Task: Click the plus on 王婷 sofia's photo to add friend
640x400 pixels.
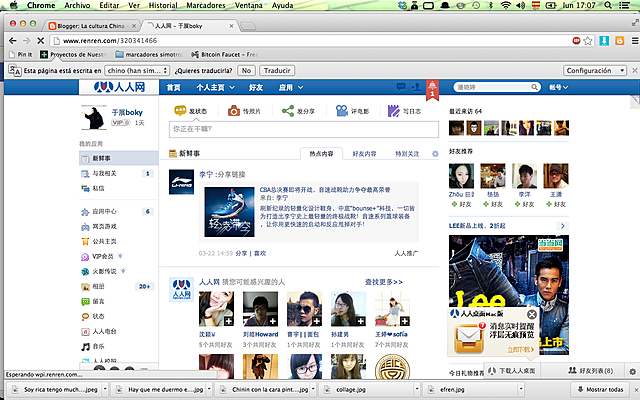Action: point(404,321)
